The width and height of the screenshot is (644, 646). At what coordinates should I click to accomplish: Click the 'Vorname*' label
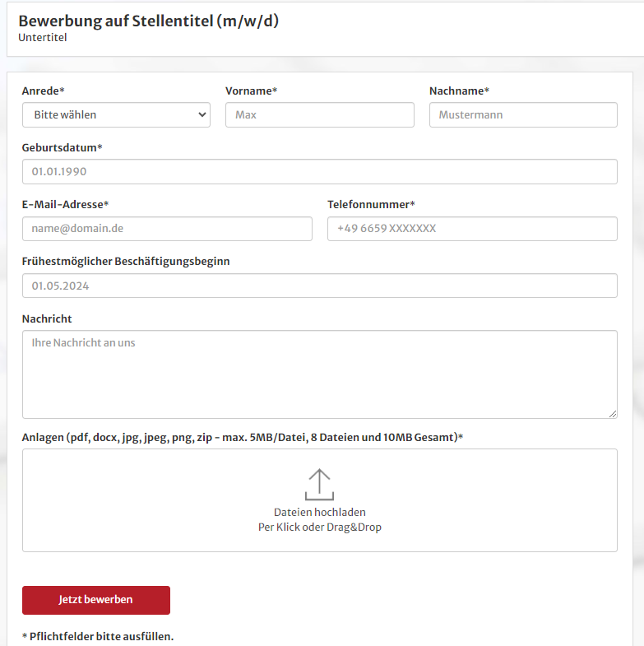(x=251, y=91)
